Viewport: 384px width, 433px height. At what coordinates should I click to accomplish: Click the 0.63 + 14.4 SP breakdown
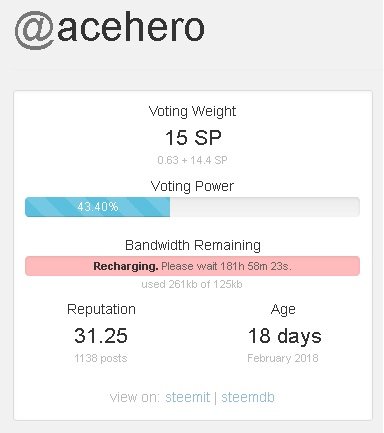[x=192, y=160]
